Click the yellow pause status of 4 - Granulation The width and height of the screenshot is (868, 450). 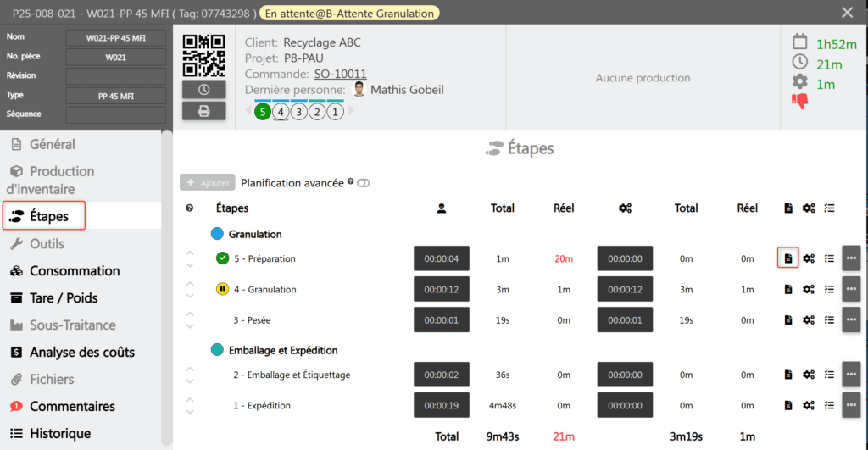point(223,290)
